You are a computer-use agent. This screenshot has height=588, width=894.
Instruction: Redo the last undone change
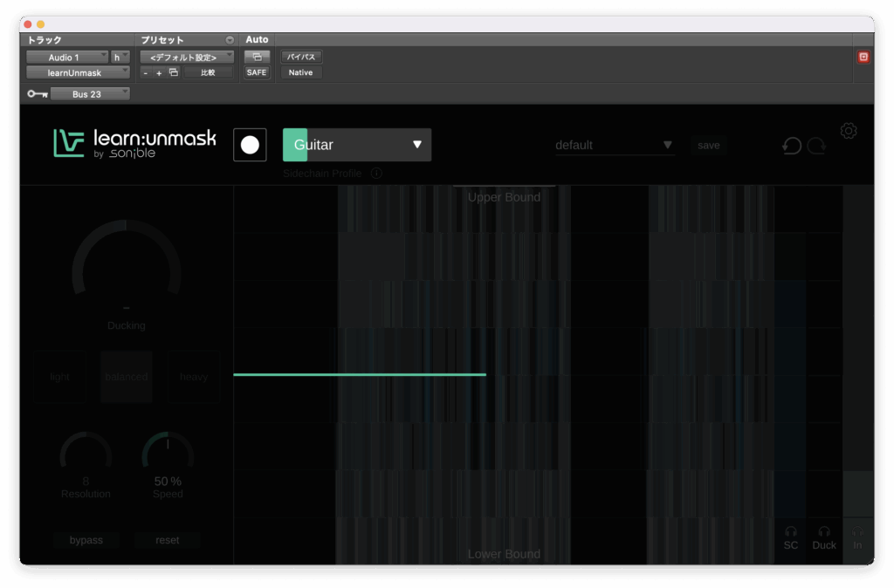point(817,146)
